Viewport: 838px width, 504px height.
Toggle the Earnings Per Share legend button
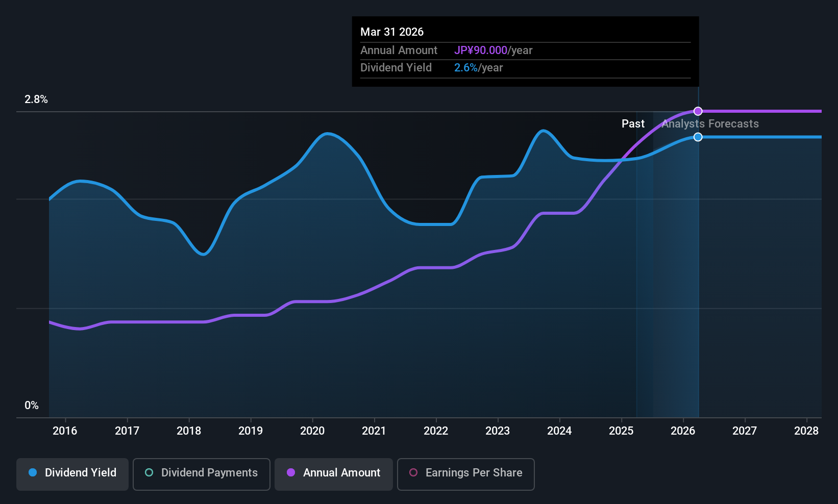click(466, 474)
